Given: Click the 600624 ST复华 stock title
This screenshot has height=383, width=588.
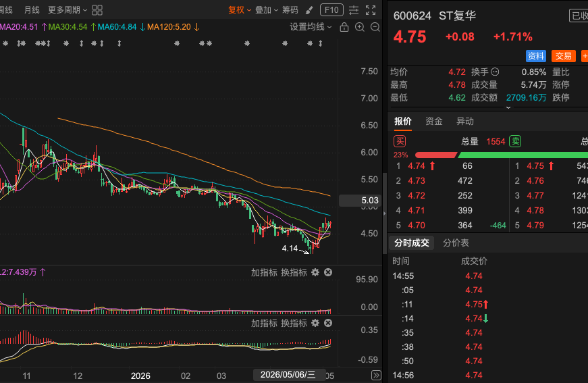Looking at the screenshot, I should 435,16.
